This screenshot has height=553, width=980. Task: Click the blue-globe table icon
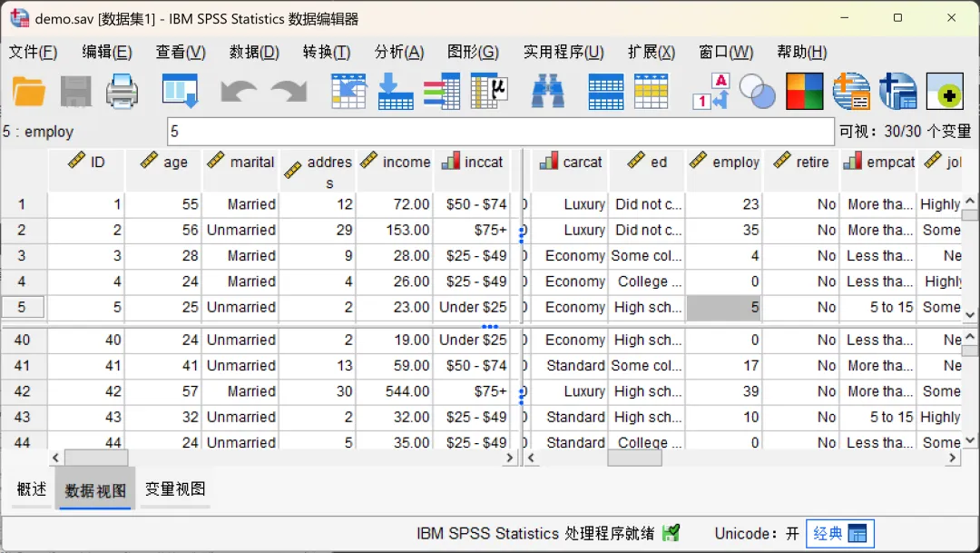(897, 92)
